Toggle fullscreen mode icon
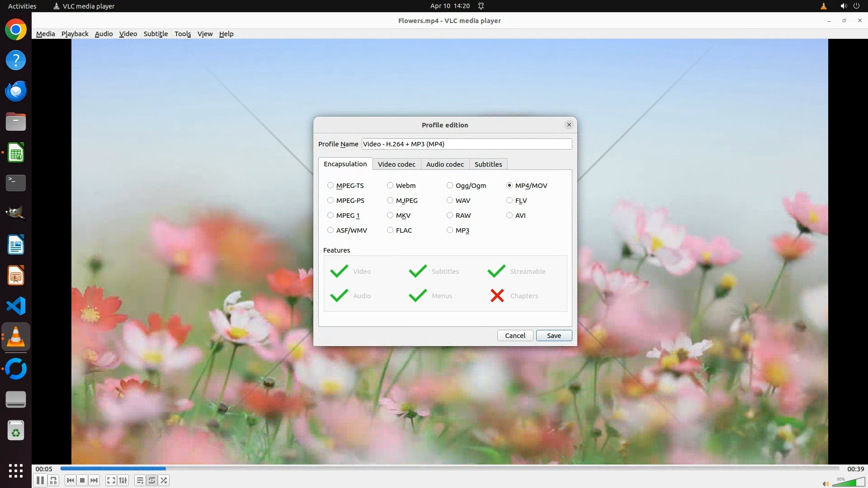Image resolution: width=868 pixels, height=488 pixels. click(x=111, y=480)
